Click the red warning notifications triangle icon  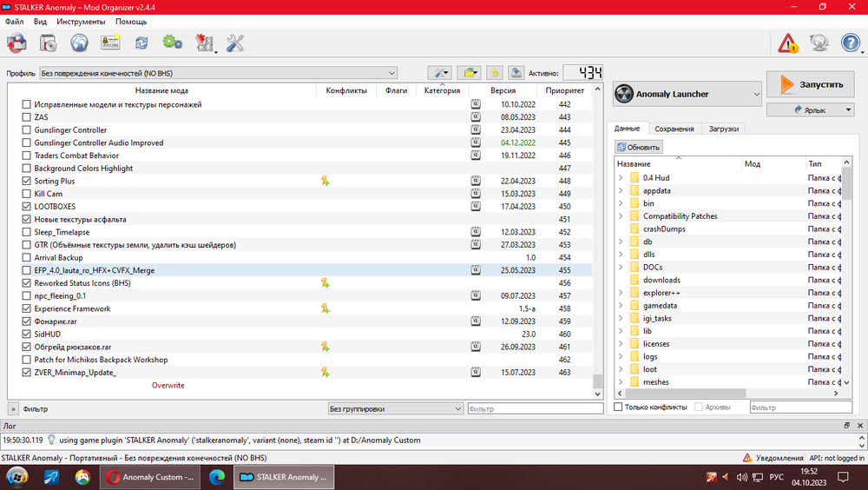point(787,43)
